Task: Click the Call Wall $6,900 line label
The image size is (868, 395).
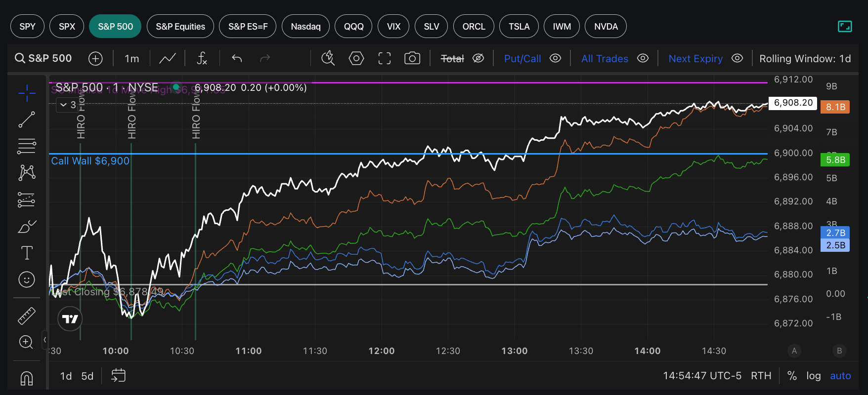Action: tap(90, 161)
